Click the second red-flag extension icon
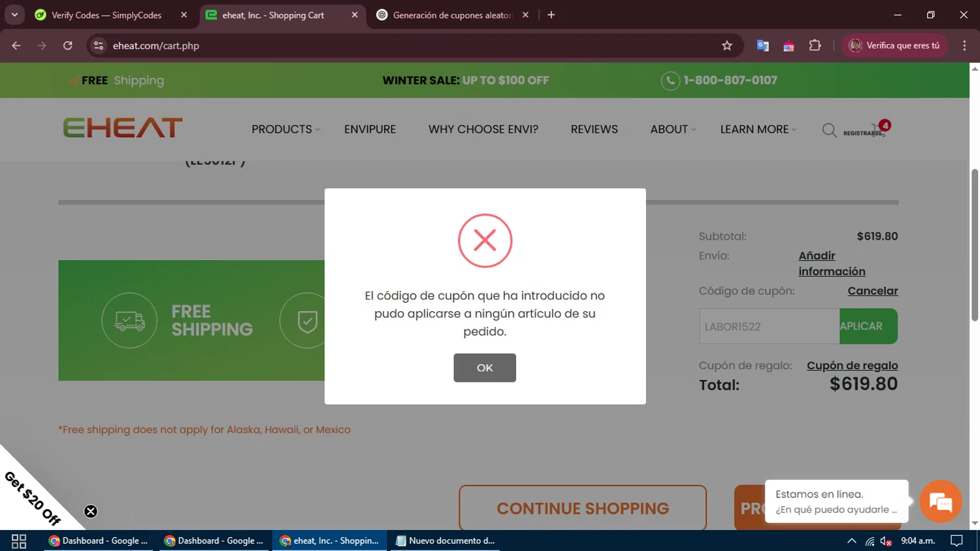The width and height of the screenshot is (980, 551). click(x=789, y=46)
